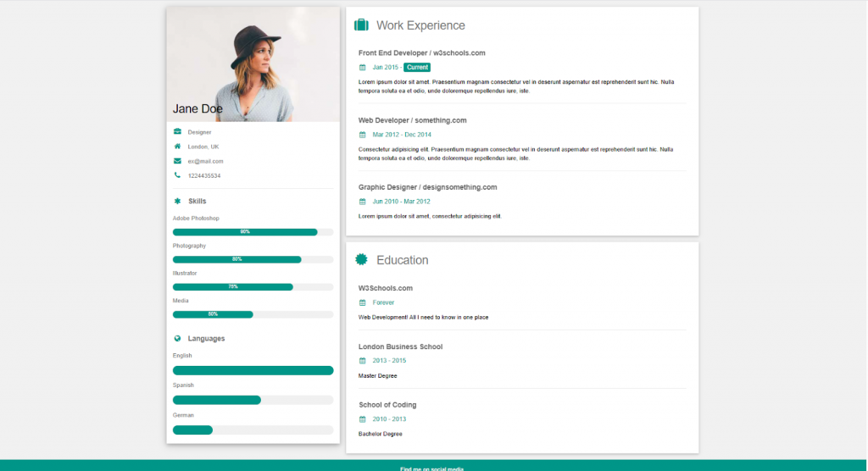The width and height of the screenshot is (868, 471).
Task: Click the calendar icon beside Jun 2010 - Mar 2012
Action: click(x=363, y=202)
